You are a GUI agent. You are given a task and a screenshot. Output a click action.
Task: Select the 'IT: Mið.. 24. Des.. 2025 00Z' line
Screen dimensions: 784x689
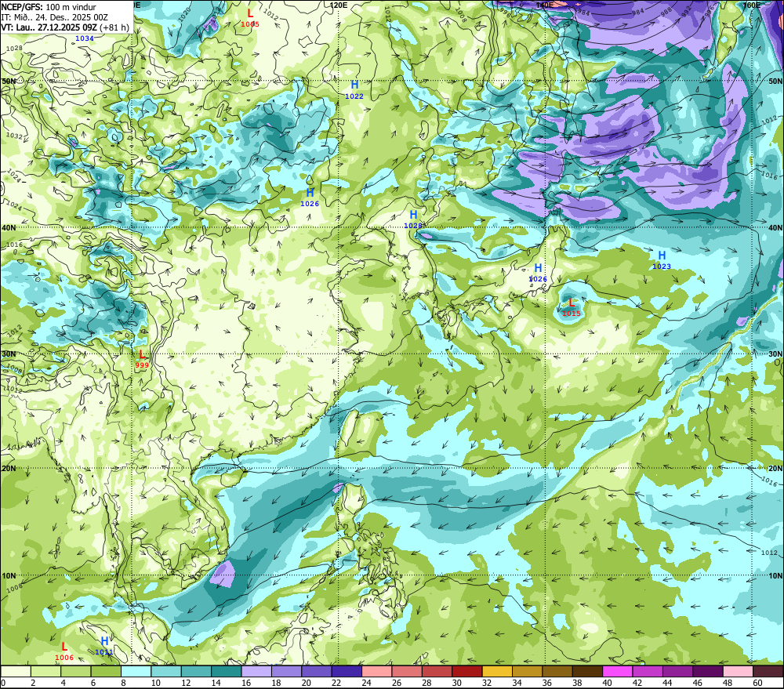[54, 17]
